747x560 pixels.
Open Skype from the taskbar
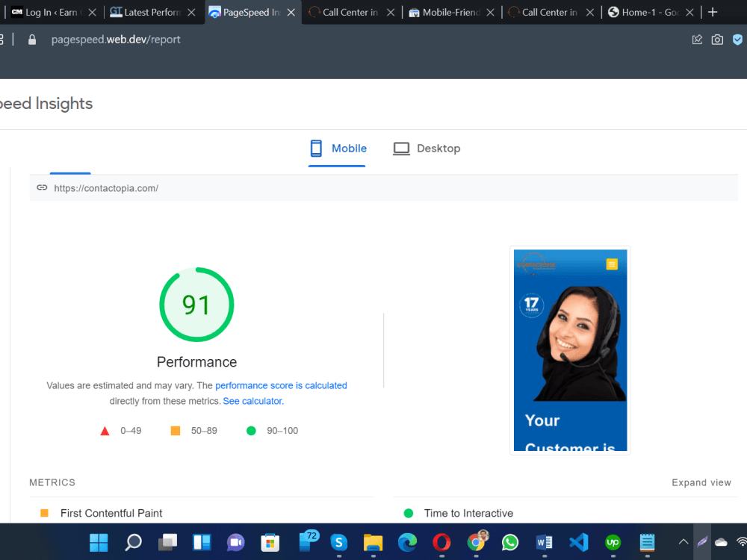click(x=338, y=542)
